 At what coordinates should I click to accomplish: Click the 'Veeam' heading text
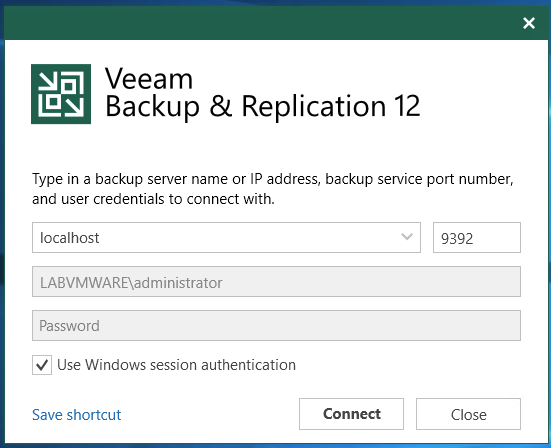pyautogui.click(x=149, y=79)
